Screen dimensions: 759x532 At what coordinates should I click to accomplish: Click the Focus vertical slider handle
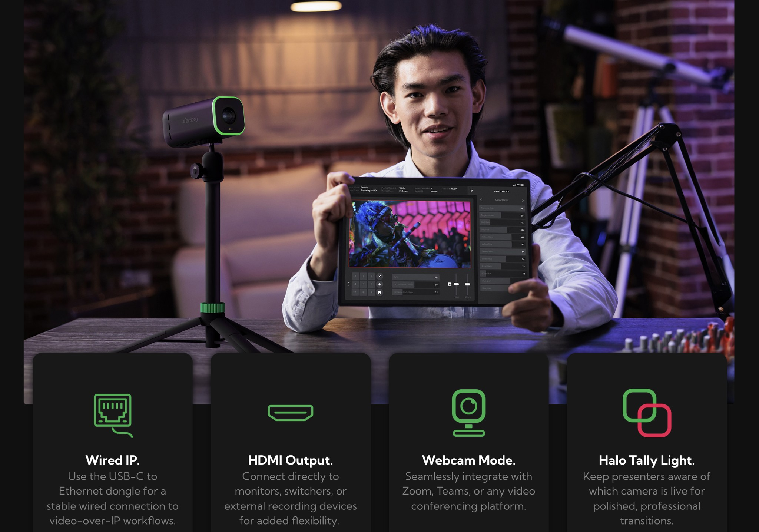tap(456, 284)
